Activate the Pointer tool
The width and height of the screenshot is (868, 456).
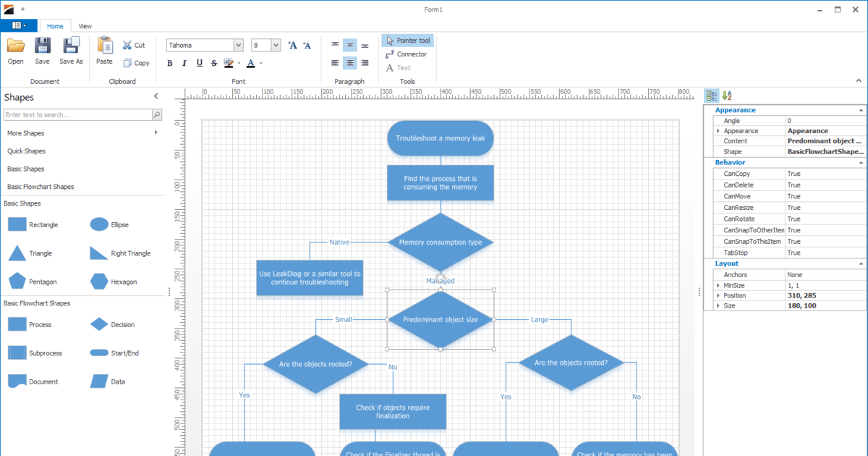click(407, 41)
